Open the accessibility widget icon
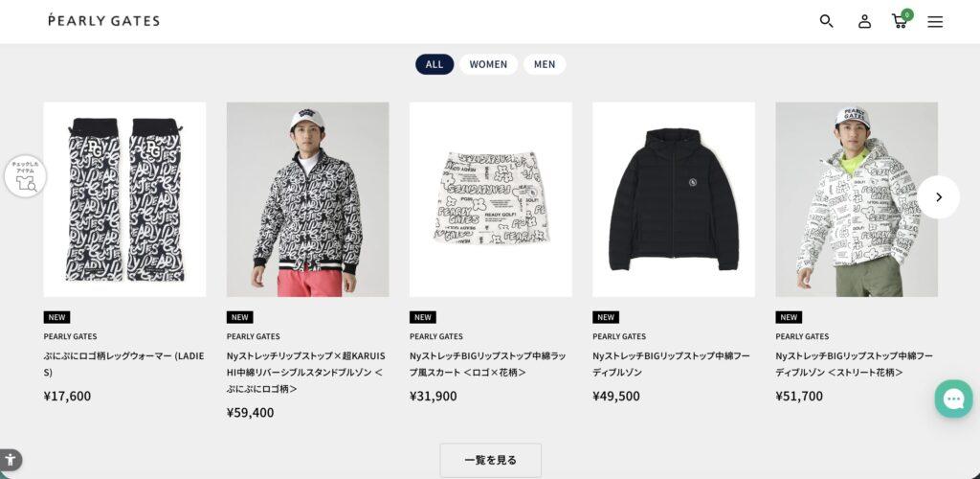980x479 pixels. 10,460
